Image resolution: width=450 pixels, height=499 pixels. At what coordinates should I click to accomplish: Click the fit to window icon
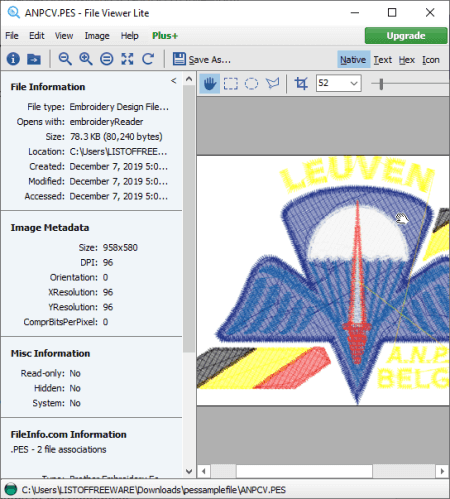coord(127,59)
